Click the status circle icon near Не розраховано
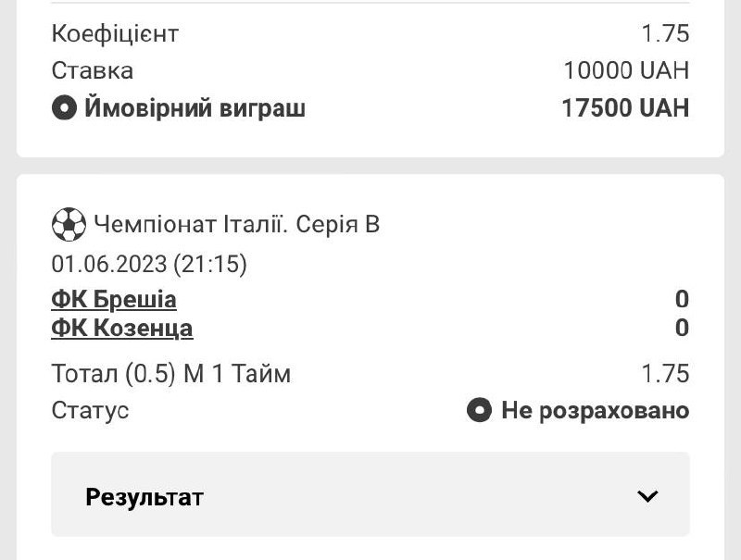Viewport: 741px width, 560px height. tap(479, 410)
